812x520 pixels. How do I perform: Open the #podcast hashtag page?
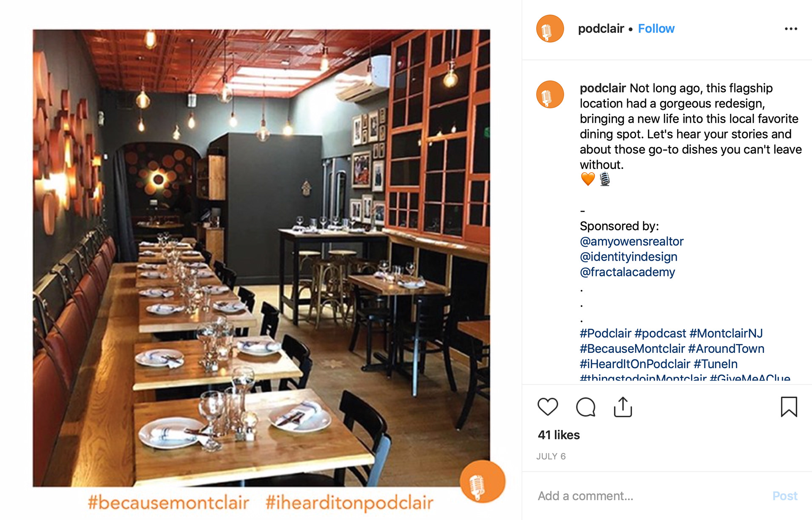click(x=660, y=333)
